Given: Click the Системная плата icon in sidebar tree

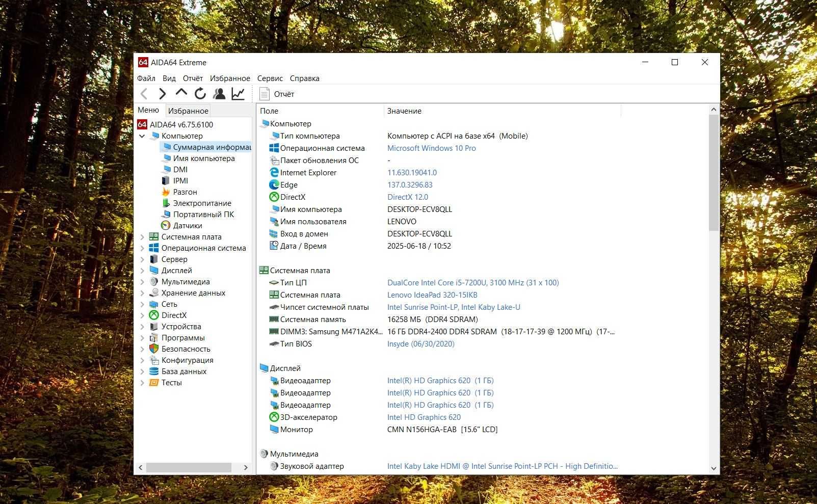Looking at the screenshot, I should coord(154,236).
